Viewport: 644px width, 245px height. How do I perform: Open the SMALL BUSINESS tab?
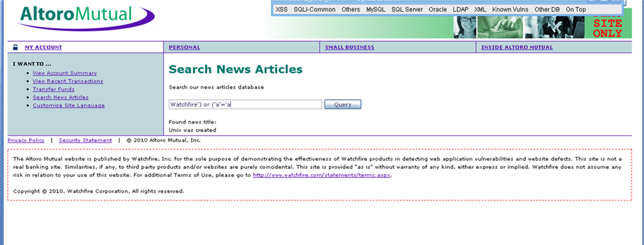click(x=350, y=47)
